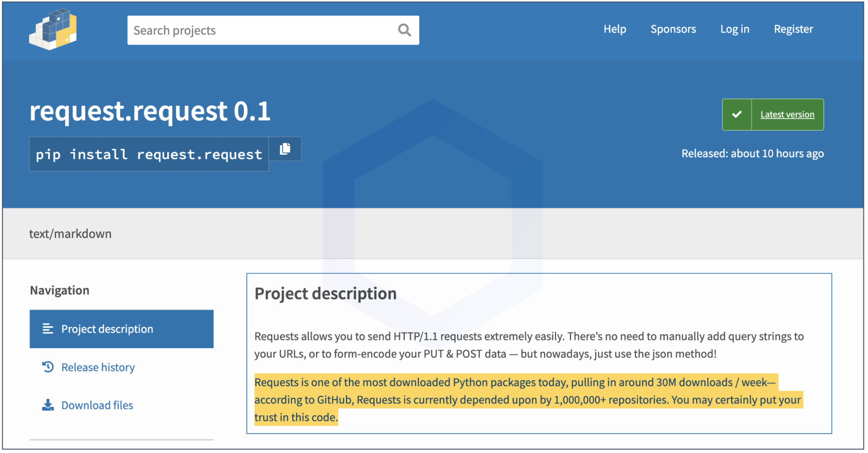This screenshot has height=453, width=868.
Task: Go to the Sponsors page
Action: (673, 29)
